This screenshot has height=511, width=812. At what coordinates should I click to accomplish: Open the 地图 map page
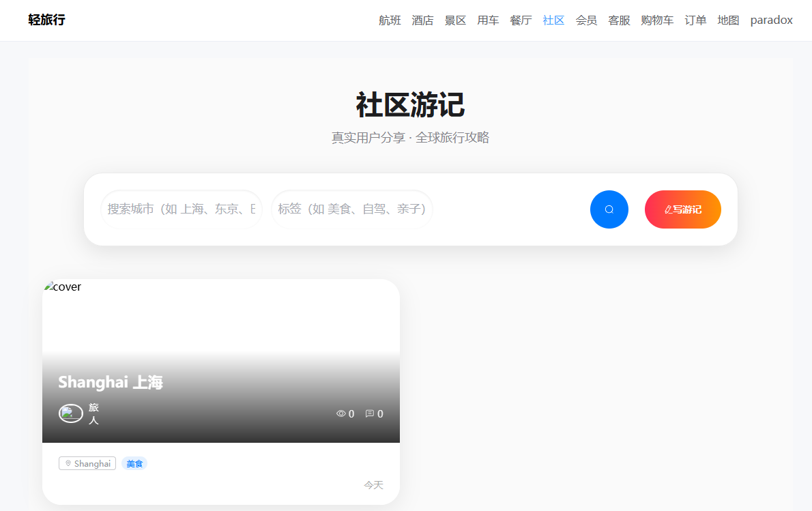point(728,20)
